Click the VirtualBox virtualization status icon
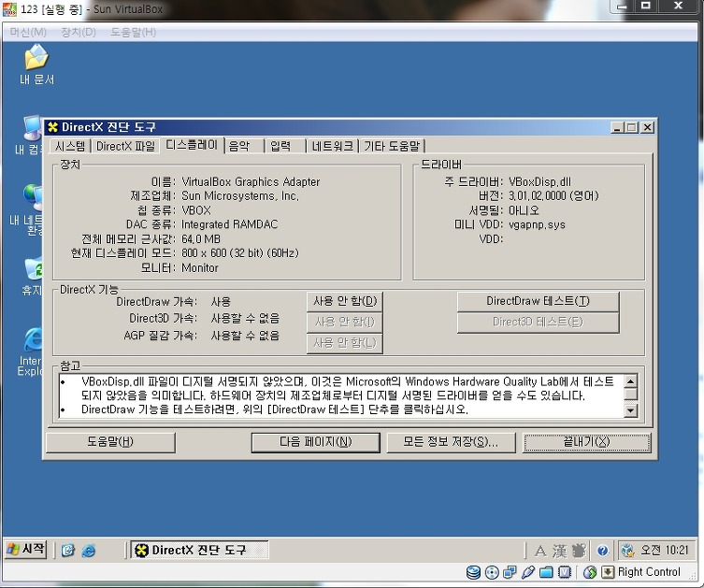This screenshot has width=704, height=588. point(565,572)
